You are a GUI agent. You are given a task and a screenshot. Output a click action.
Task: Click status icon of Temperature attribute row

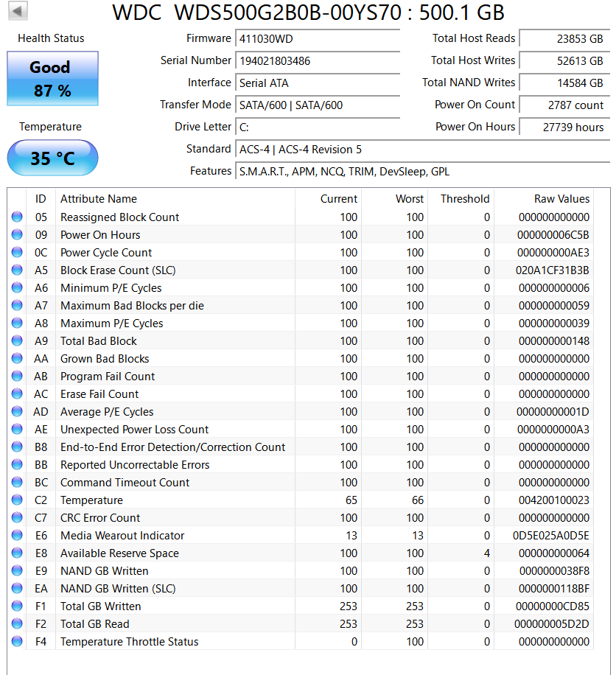click(x=17, y=500)
